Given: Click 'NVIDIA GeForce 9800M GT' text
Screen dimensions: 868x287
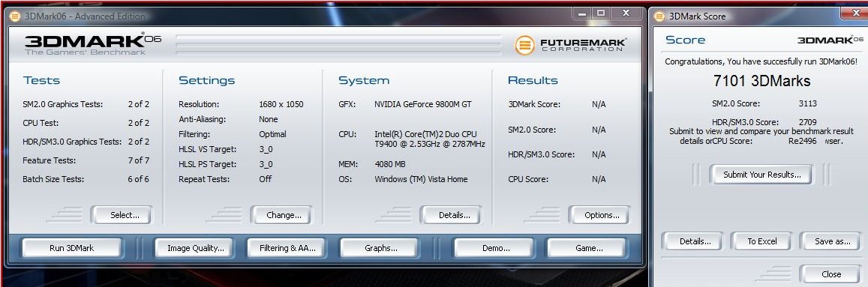Looking at the screenshot, I should click(423, 104).
